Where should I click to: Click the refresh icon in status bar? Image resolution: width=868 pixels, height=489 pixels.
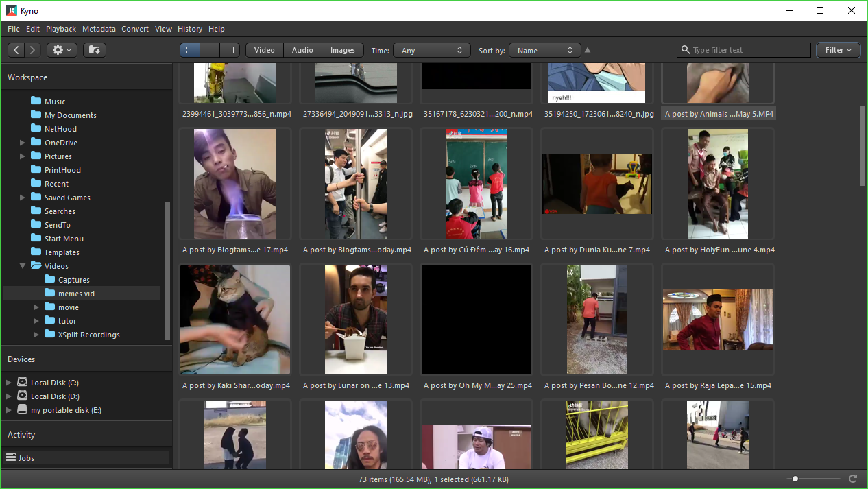[x=853, y=479]
